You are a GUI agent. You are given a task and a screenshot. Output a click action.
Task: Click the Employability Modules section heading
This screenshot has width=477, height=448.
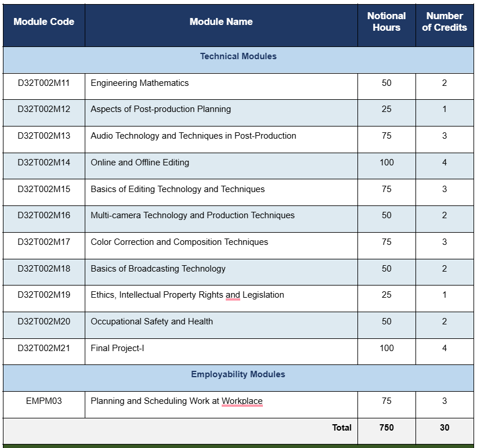[x=238, y=374]
